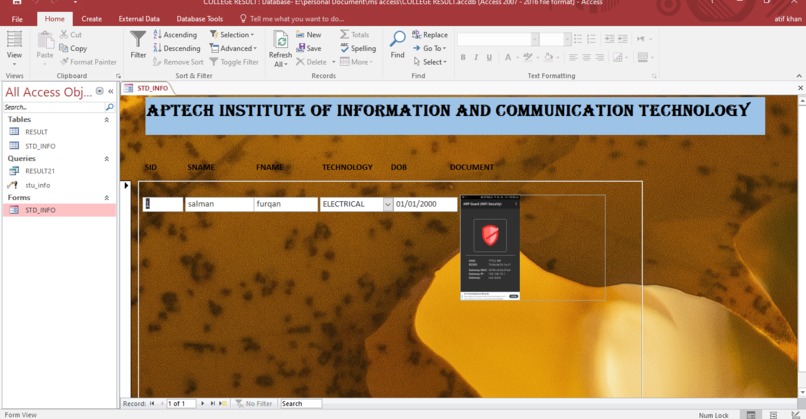Toggle Bold text formatting
This screenshot has height=419, width=806.
pyautogui.click(x=463, y=57)
